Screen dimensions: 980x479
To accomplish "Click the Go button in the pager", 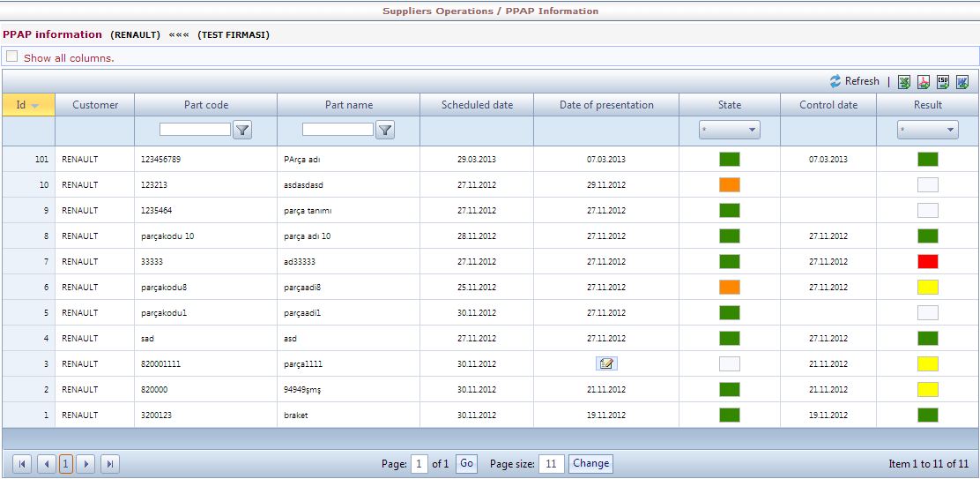I will click(x=466, y=464).
